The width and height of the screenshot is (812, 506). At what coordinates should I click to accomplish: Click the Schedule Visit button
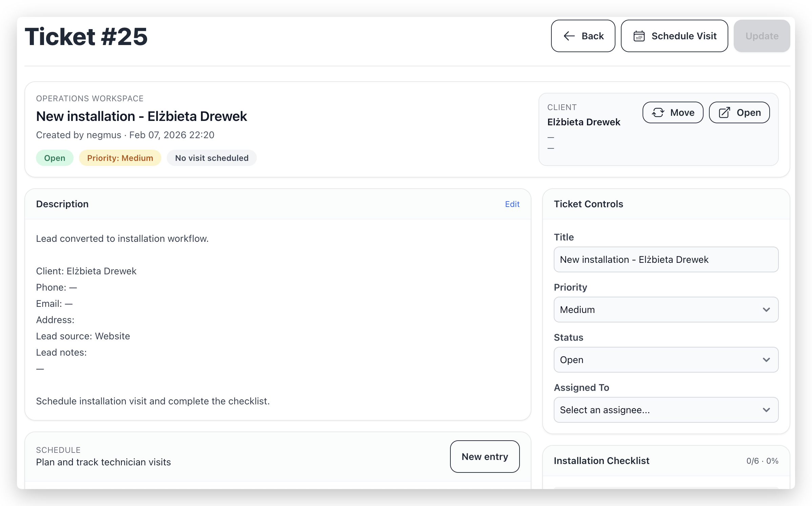(674, 36)
